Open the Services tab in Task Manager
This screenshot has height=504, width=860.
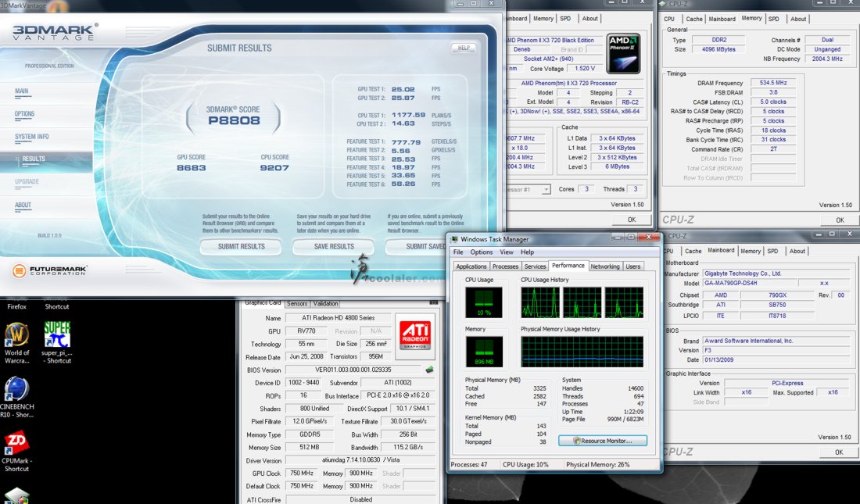click(x=535, y=266)
